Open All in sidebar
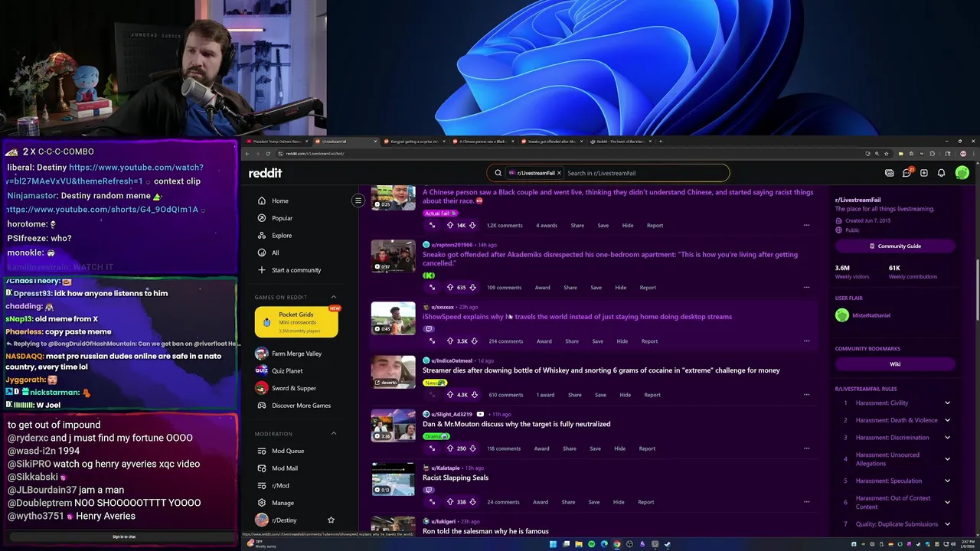Image resolution: width=980 pixels, height=551 pixels. tap(275, 253)
